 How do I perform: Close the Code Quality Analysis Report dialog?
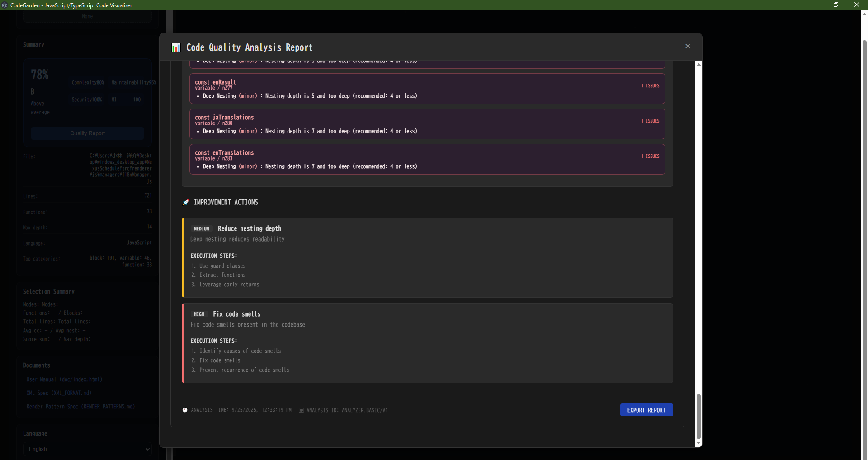coord(688,46)
